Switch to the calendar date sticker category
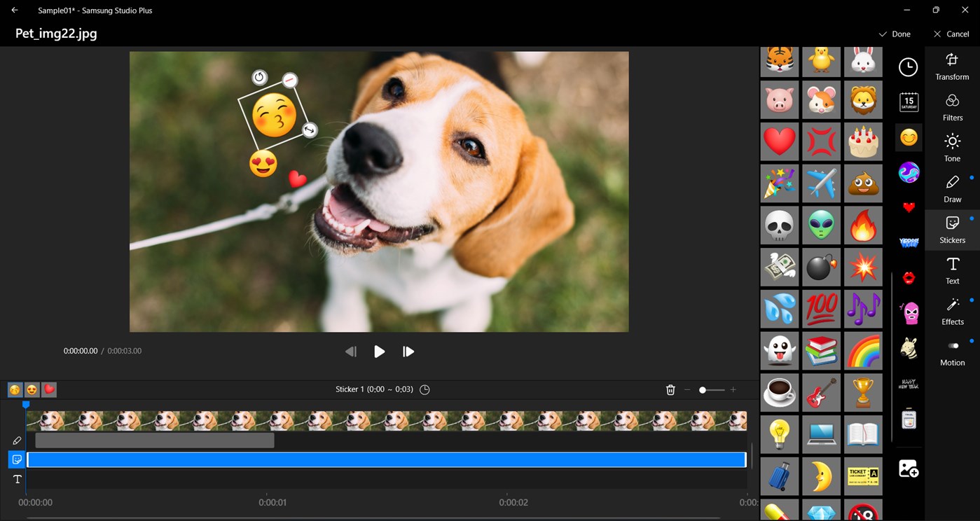980x521 pixels. coord(909,102)
